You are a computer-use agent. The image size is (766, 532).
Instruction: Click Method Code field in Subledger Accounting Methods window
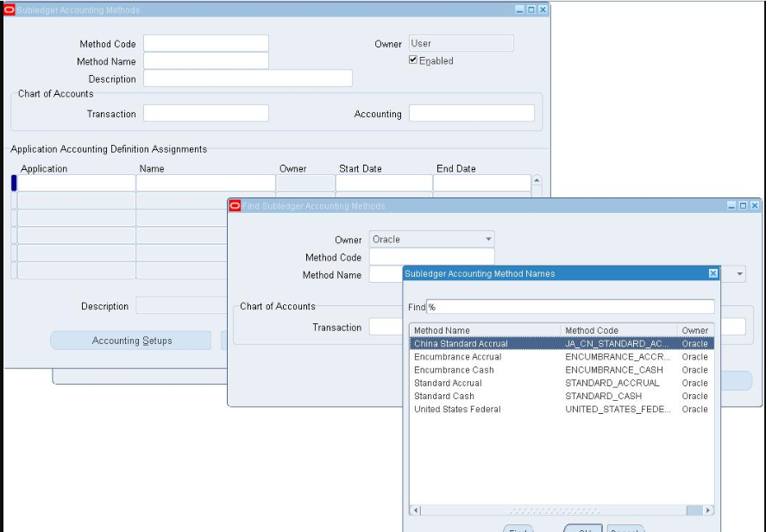206,43
